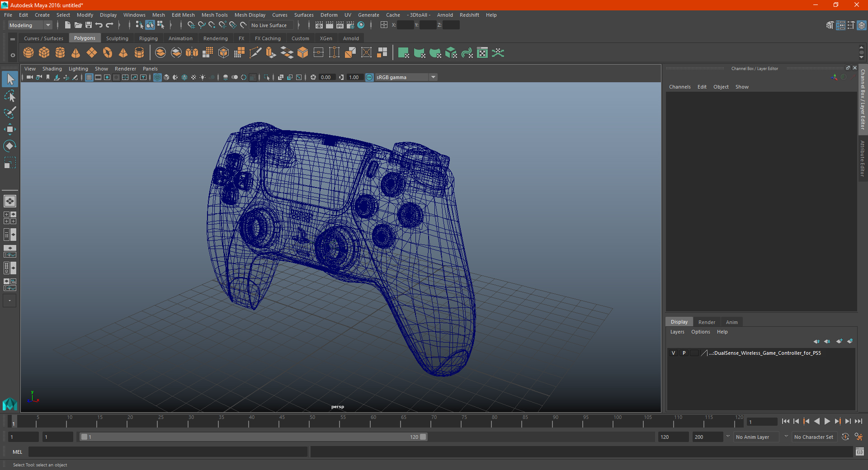The width and height of the screenshot is (868, 470).
Task: Play the animation forward
Action: click(x=827, y=421)
